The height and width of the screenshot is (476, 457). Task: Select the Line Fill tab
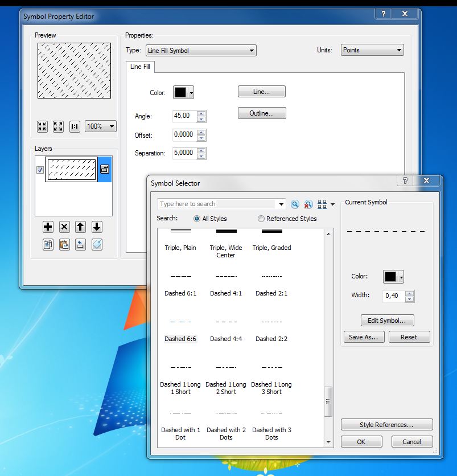[x=140, y=67]
